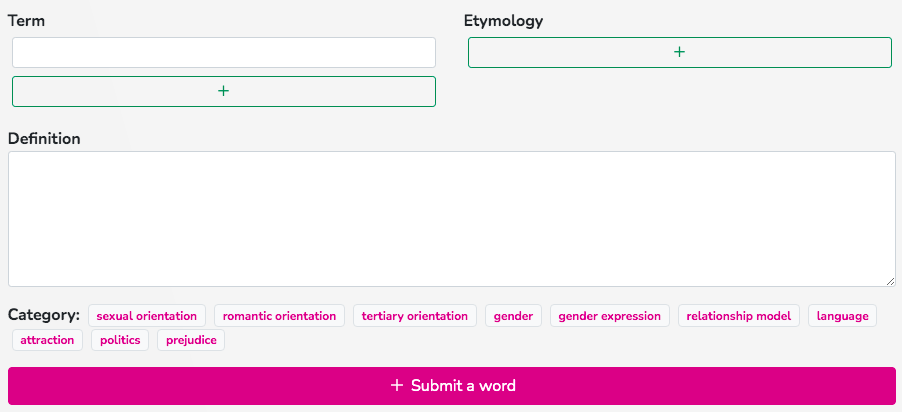This screenshot has height=412, width=902.
Task: Add another term variant field
Action: click(224, 91)
